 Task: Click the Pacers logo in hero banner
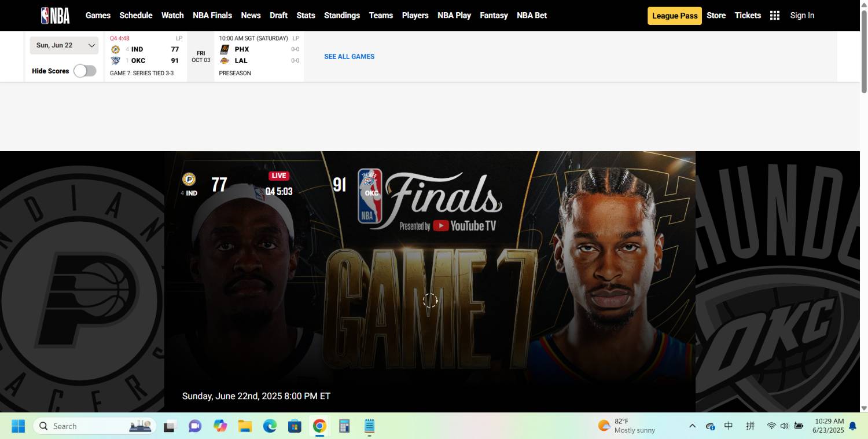189,180
